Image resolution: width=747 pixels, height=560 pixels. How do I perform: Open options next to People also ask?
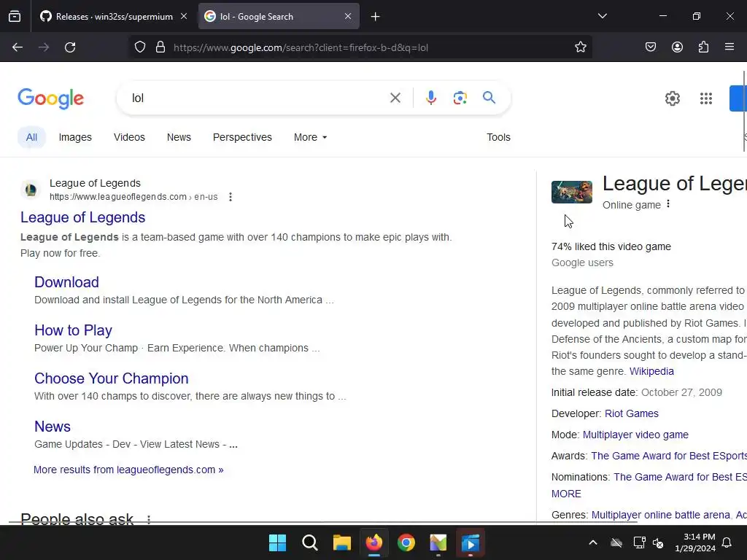coord(149,519)
